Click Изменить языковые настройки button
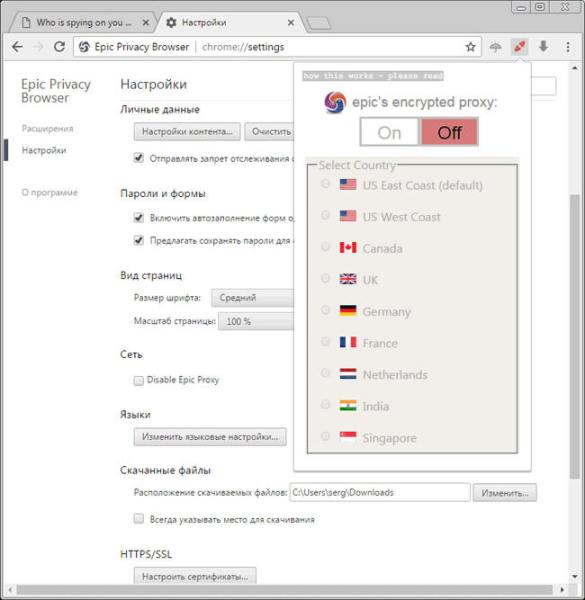Image resolution: width=585 pixels, height=600 pixels. click(x=210, y=437)
